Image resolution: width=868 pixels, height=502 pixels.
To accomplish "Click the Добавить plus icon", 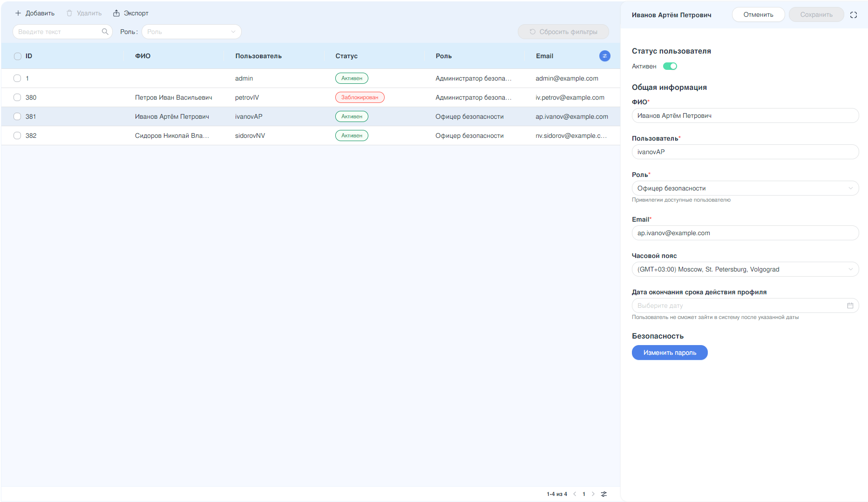I will pyautogui.click(x=18, y=13).
